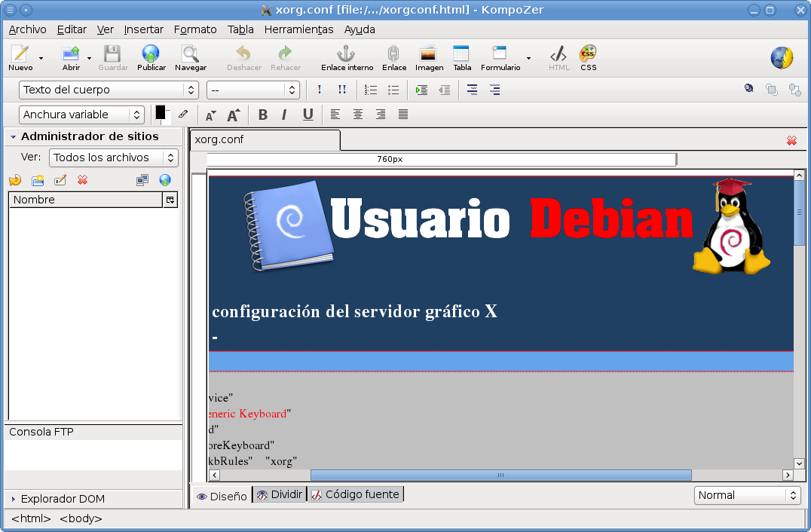Click the HTML toolbar button

coord(559,58)
